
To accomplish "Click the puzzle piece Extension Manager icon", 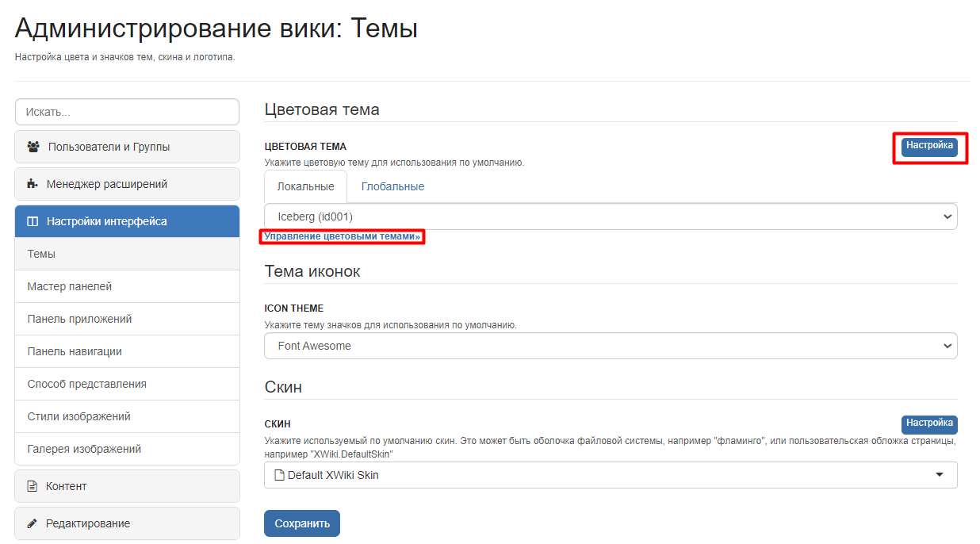I will [x=33, y=184].
